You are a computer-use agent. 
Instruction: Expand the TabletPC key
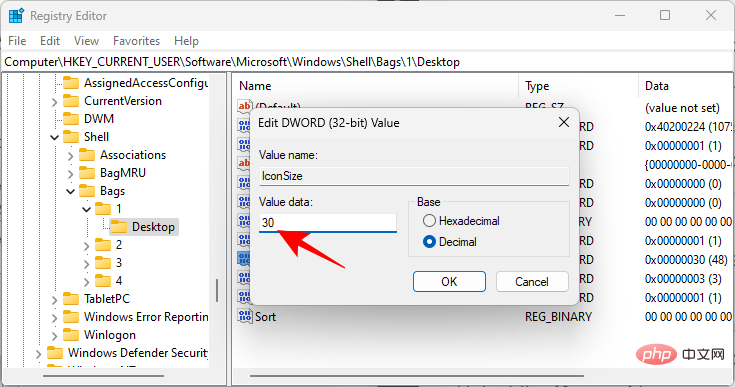(54, 299)
